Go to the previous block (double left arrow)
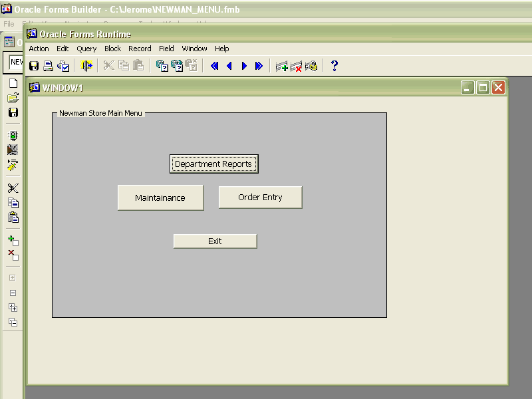 [214, 66]
